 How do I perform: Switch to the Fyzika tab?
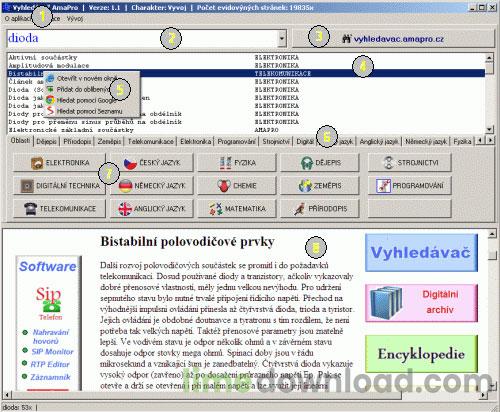(x=462, y=142)
